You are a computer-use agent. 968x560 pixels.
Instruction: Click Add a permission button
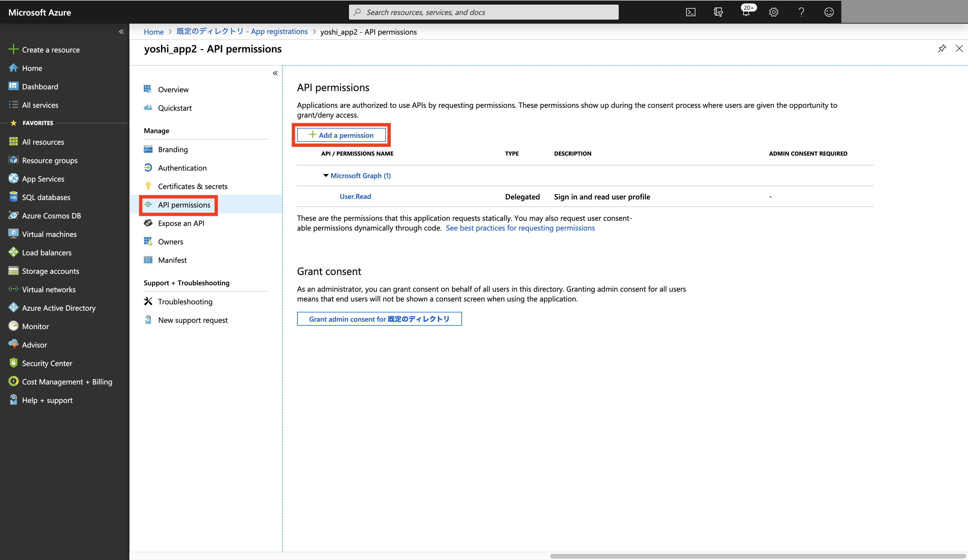point(341,135)
